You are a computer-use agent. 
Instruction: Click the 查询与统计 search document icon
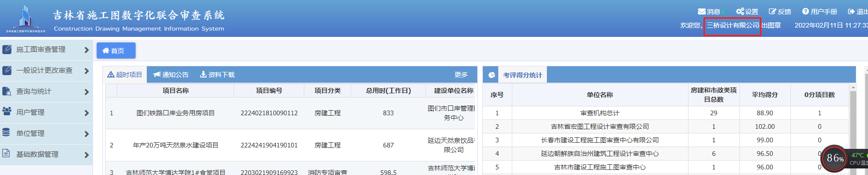coord(7,91)
